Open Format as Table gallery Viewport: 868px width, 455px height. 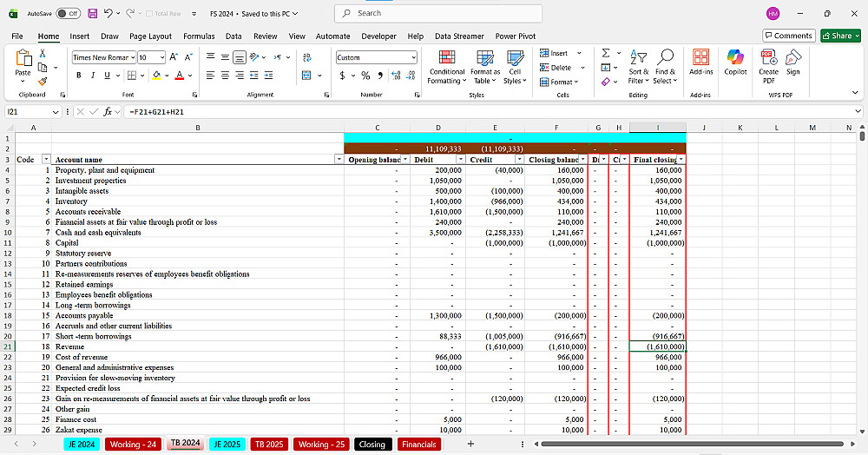click(485, 67)
